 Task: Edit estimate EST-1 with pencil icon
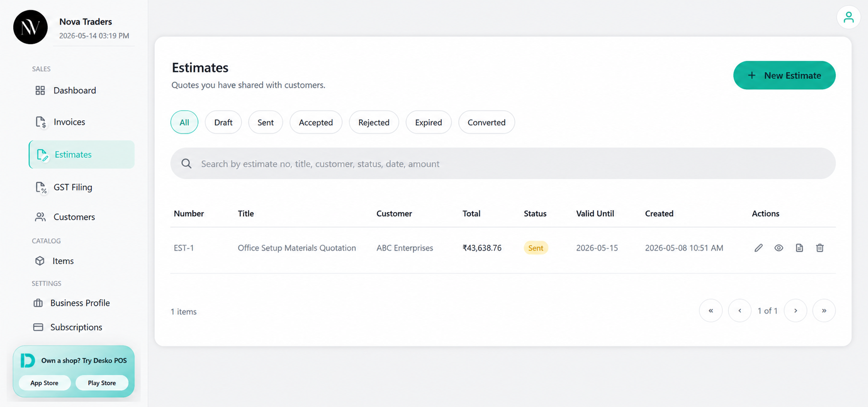(x=758, y=248)
